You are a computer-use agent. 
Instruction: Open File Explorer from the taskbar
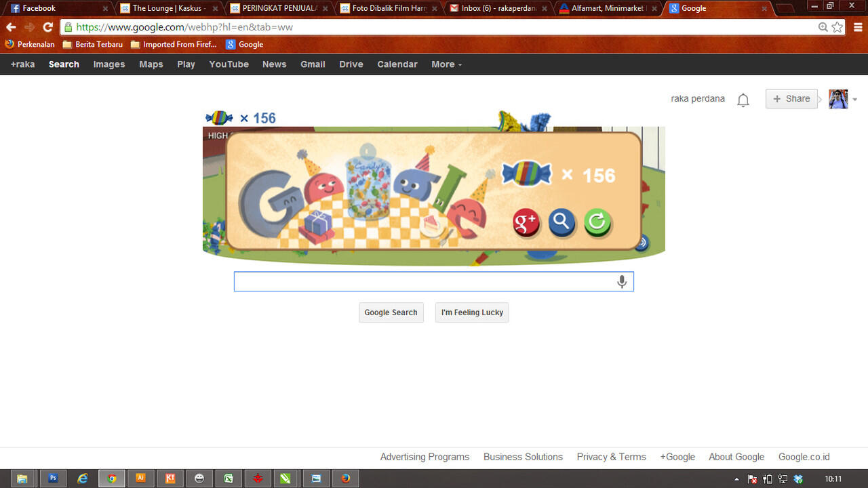[22, 479]
